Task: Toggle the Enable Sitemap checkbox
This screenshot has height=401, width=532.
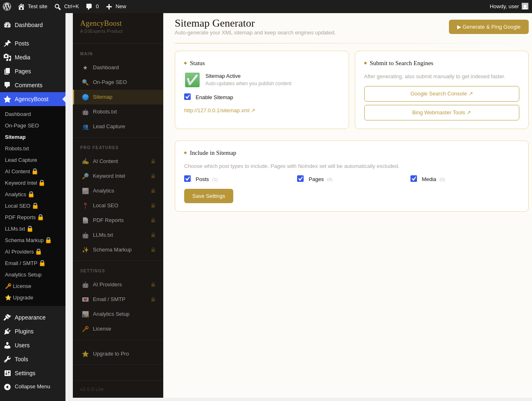Action: click(x=187, y=97)
